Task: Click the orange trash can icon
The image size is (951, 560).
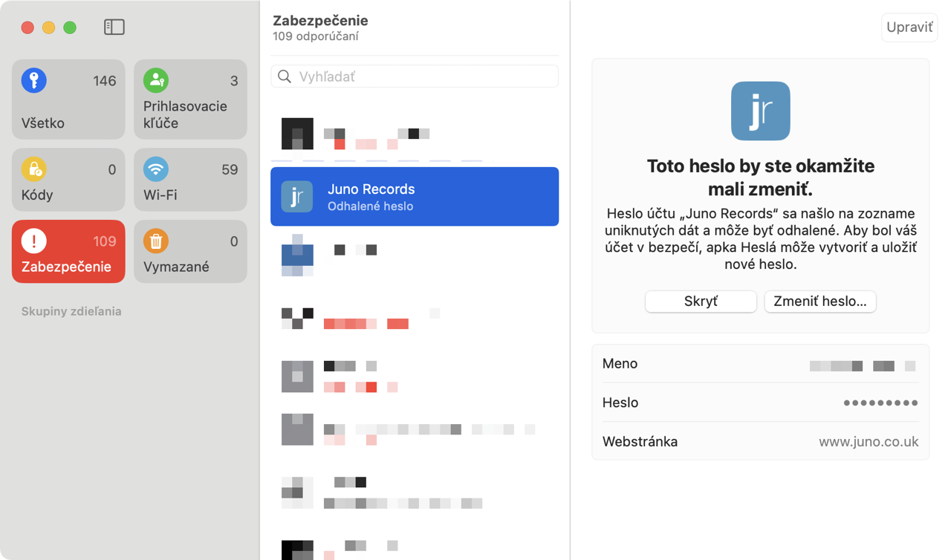Action: click(x=156, y=241)
